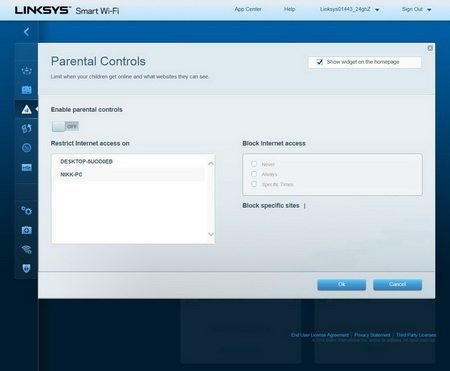Click the device list scroll-down arrow
The image size is (450, 371).
(x=211, y=234)
